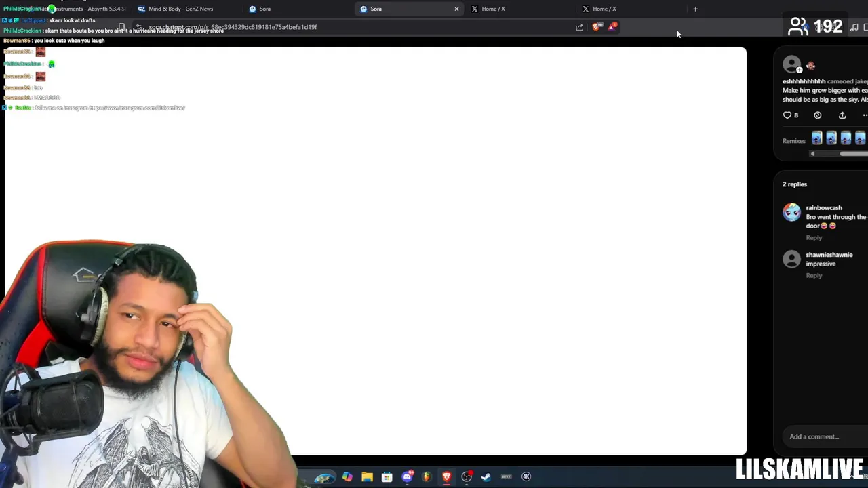Open the fourth Remixes thumbnail
868x488 pixels.
coord(861,138)
